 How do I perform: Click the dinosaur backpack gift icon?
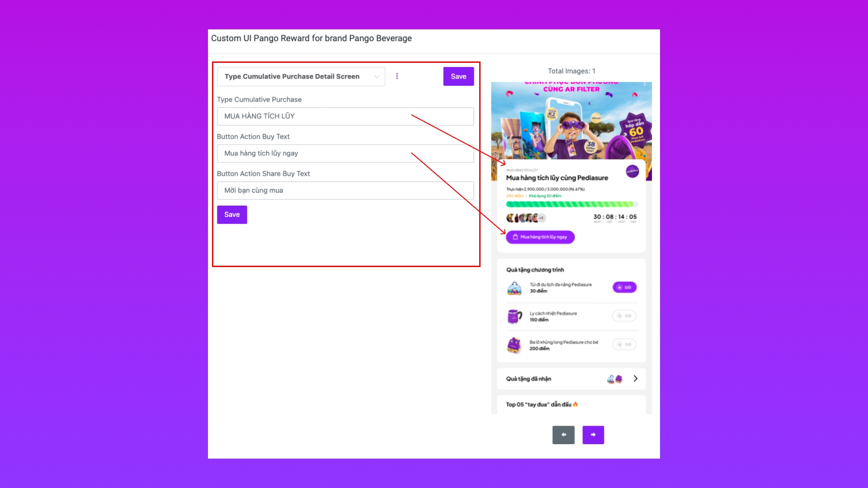[514, 345]
